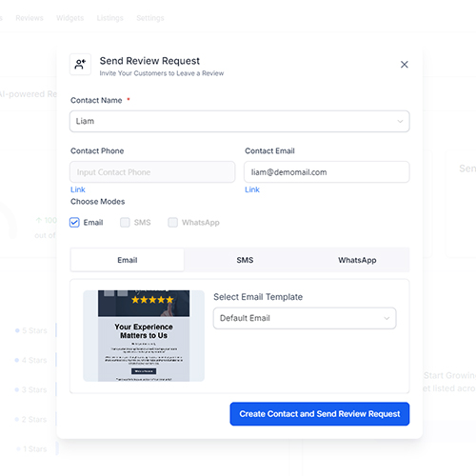Click the Input Contact Phone field
The image size is (476, 476).
coord(152,172)
